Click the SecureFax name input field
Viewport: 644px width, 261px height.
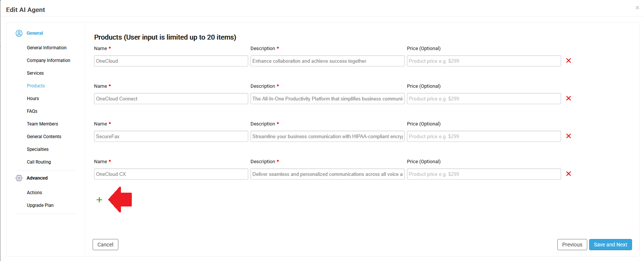(171, 136)
